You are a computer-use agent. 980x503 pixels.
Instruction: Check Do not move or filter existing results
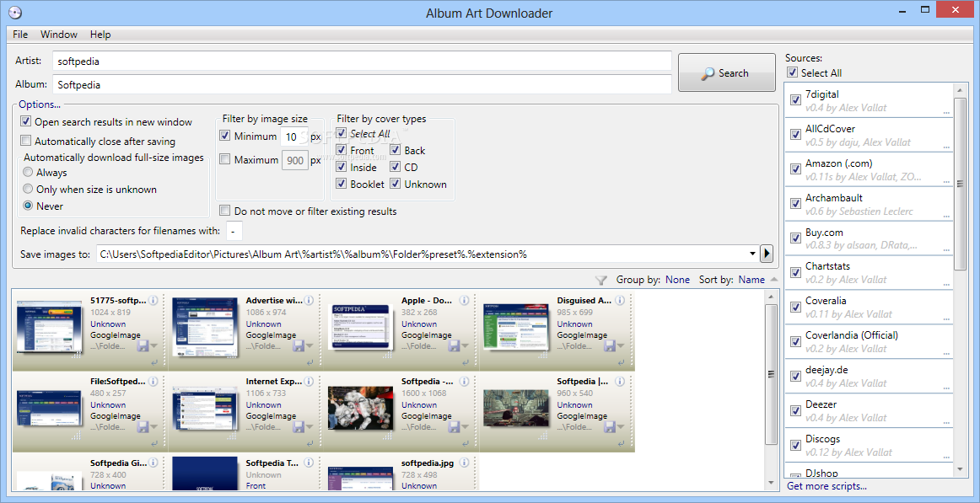tap(225, 211)
